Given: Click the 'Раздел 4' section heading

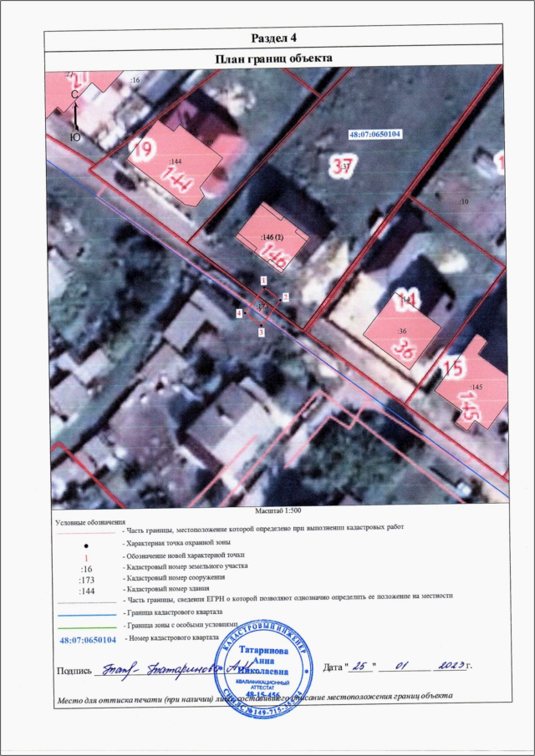Looking at the screenshot, I should [273, 38].
